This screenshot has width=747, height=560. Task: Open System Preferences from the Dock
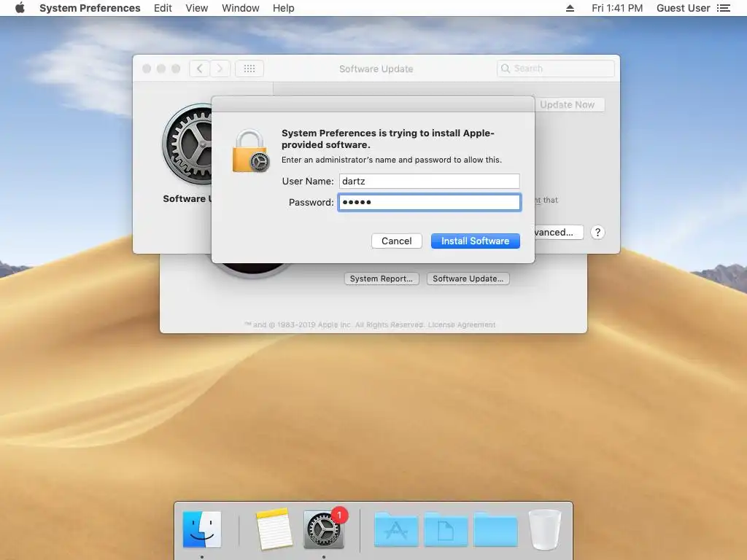(323, 529)
